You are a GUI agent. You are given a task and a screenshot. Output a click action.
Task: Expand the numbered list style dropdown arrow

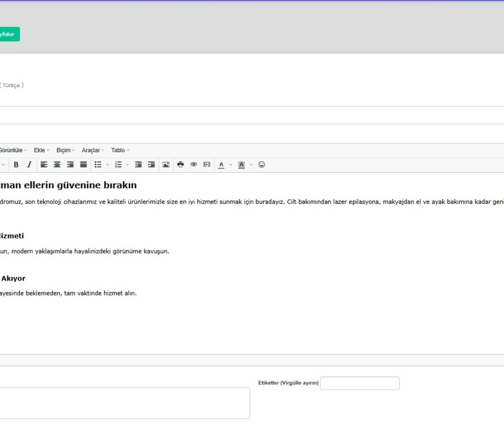click(x=128, y=165)
